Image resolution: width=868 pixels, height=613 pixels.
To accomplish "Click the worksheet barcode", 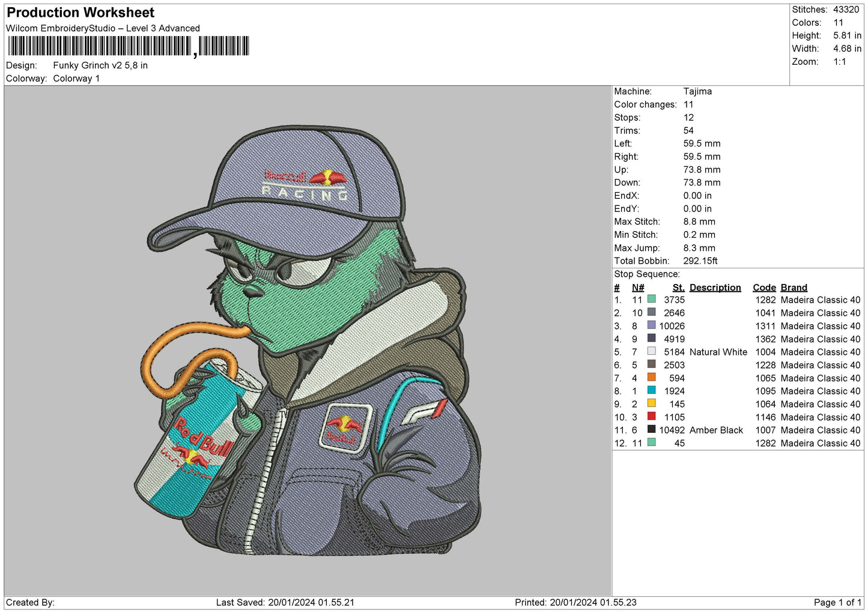I will (128, 46).
